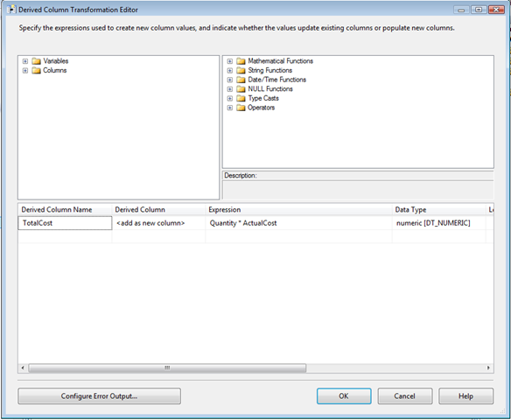Select the Columns folder icon
The width and height of the screenshot is (511, 420).
click(36, 70)
